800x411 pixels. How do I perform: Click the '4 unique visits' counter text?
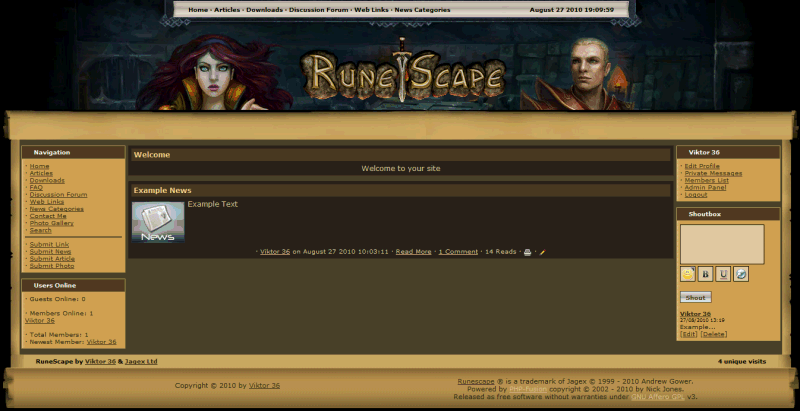click(x=742, y=362)
